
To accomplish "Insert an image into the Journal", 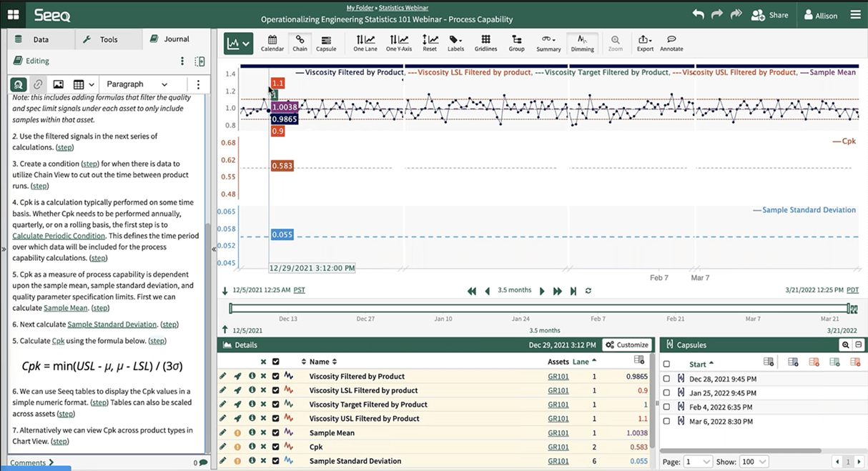I will coord(58,84).
